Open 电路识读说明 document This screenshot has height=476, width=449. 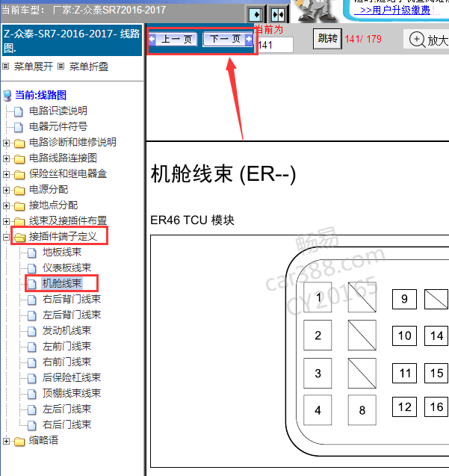tap(58, 111)
